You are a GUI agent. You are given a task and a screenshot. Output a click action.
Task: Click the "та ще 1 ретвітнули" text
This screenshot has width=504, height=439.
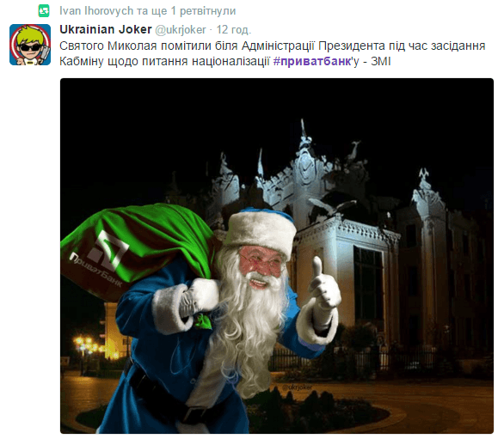click(x=186, y=11)
